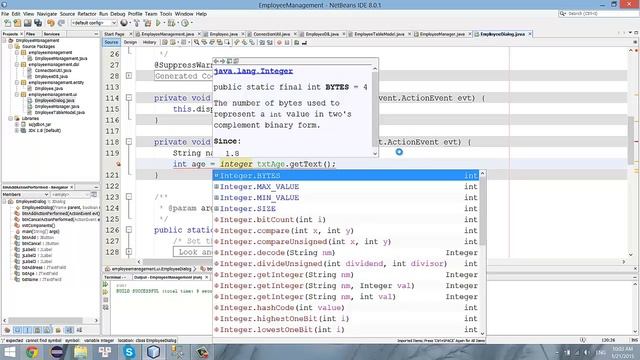Screen dimensions: 640x360
Task: Toggle the second filter in Navigator bottom bar
Action: click(x=18, y=330)
